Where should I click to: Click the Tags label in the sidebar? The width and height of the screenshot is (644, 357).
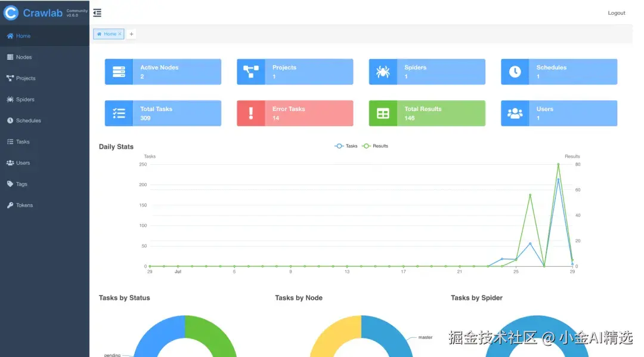tap(21, 184)
